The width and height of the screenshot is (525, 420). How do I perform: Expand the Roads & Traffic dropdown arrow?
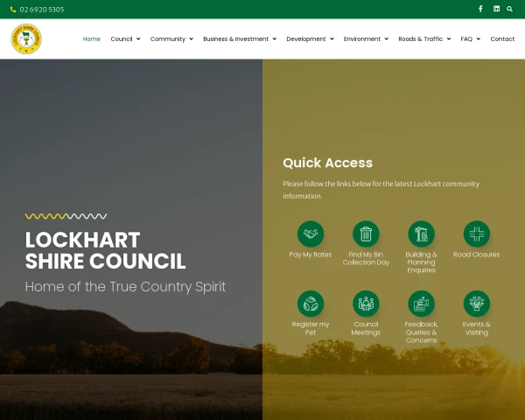point(449,38)
